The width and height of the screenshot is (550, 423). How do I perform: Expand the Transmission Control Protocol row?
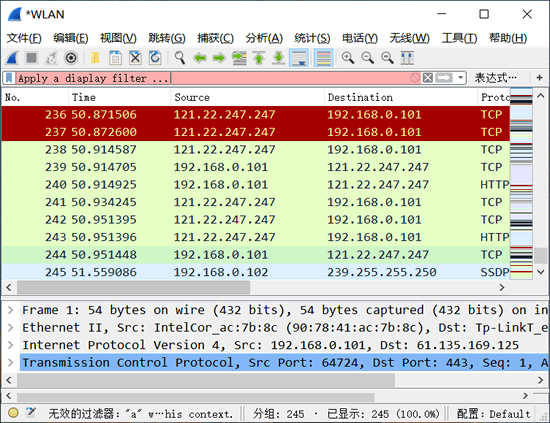[x=11, y=363]
